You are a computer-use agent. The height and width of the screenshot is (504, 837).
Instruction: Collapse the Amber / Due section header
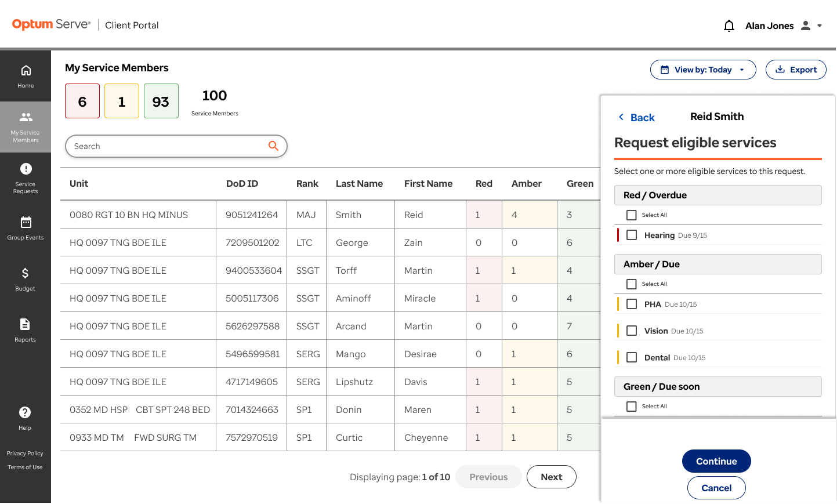[718, 264]
